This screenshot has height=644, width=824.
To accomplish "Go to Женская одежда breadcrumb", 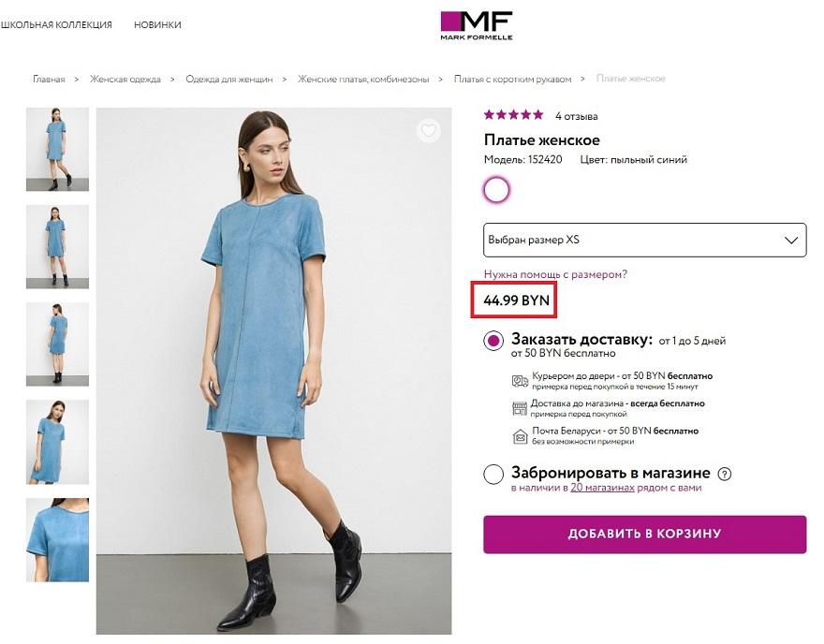I will click(125, 80).
